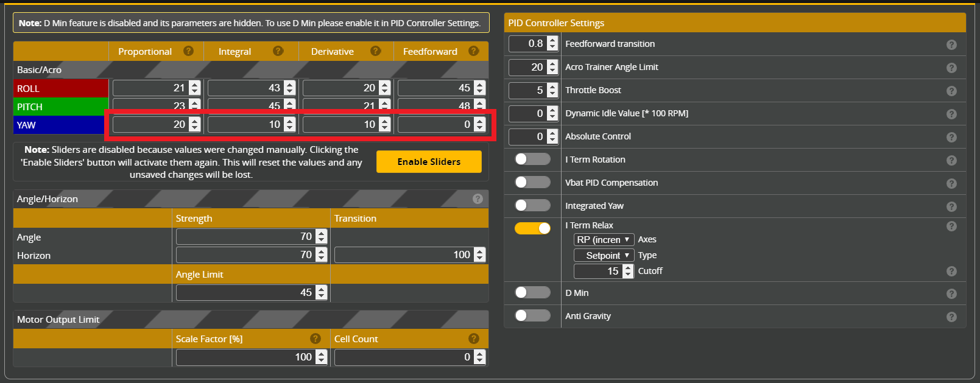Click help icon for Scale Factor [%]

pyautogui.click(x=316, y=339)
